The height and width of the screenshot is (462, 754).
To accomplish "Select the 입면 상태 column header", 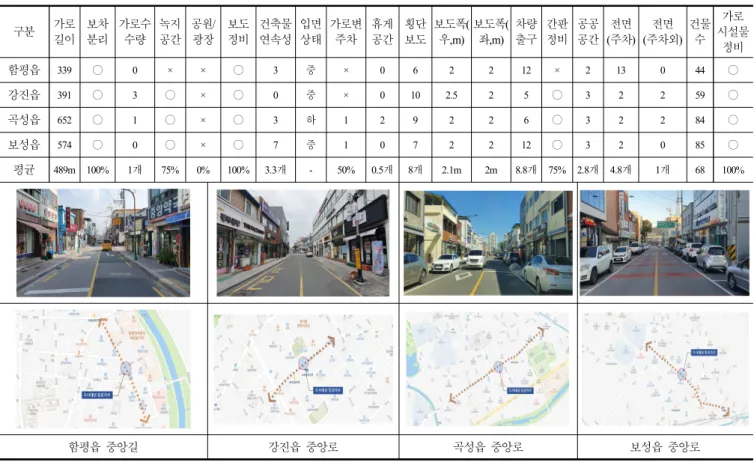I will click(311, 32).
